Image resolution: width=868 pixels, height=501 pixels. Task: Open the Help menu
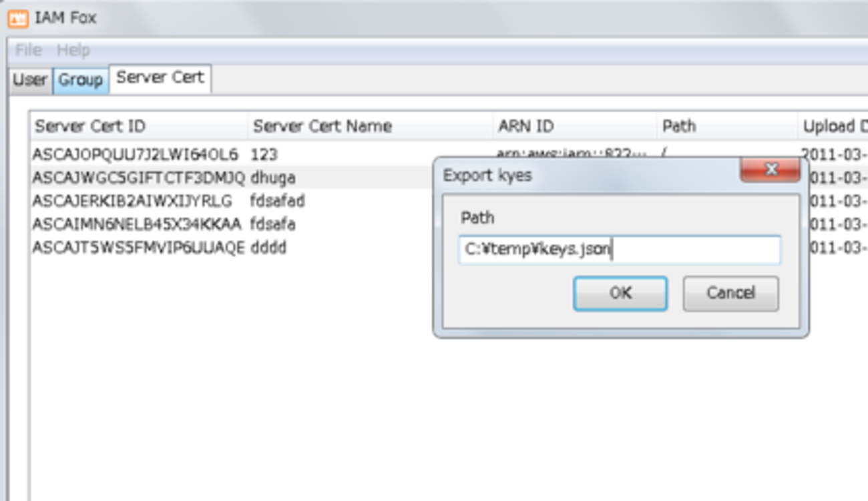pyautogui.click(x=73, y=50)
